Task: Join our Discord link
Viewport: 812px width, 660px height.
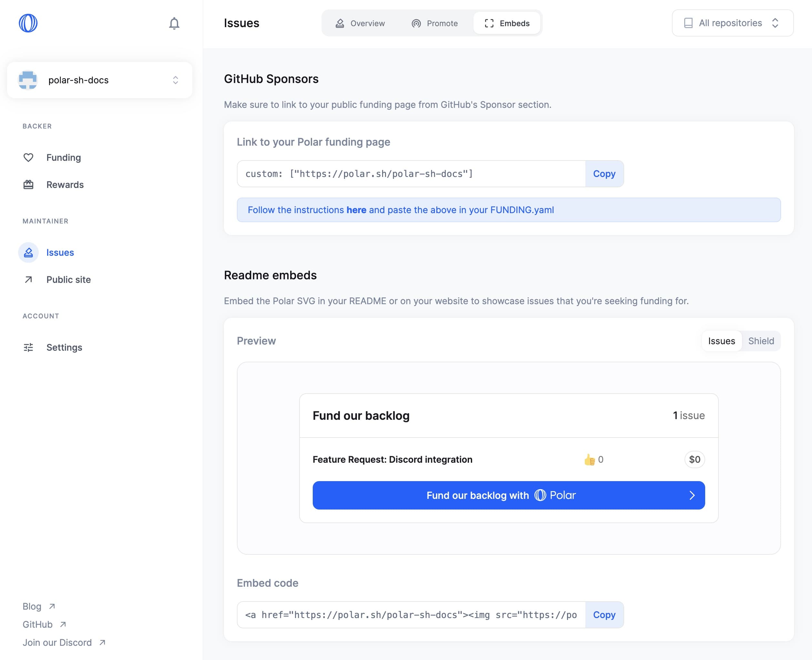Action: 57,643
